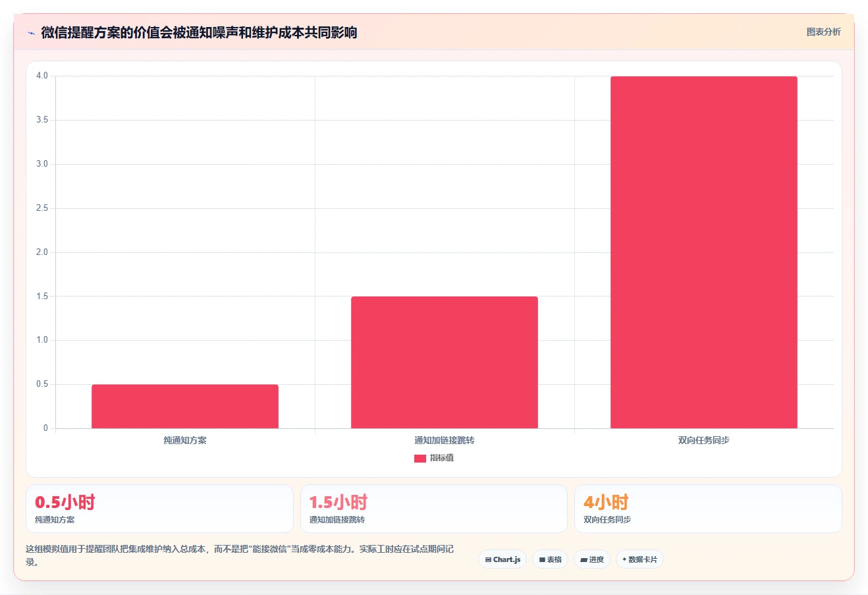This screenshot has height=595, width=868.
Task: Click the 双向任务同步 x-axis label
Action: [704, 440]
